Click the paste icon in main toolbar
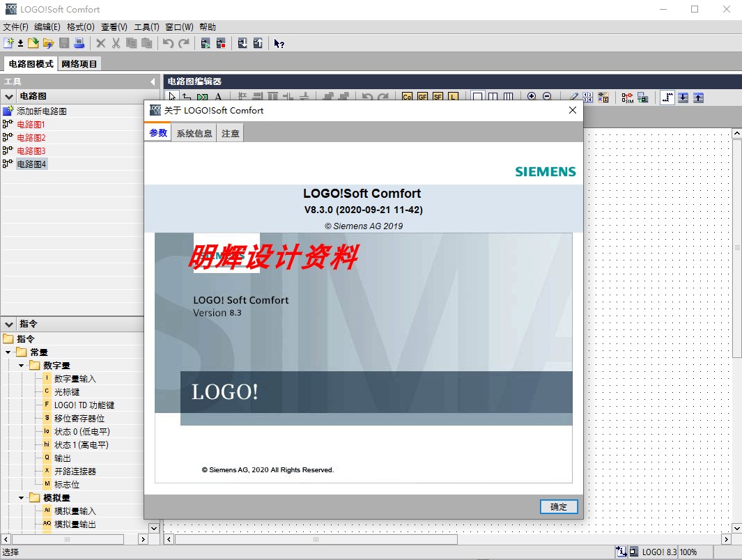This screenshot has height=560, width=742. coord(147,43)
